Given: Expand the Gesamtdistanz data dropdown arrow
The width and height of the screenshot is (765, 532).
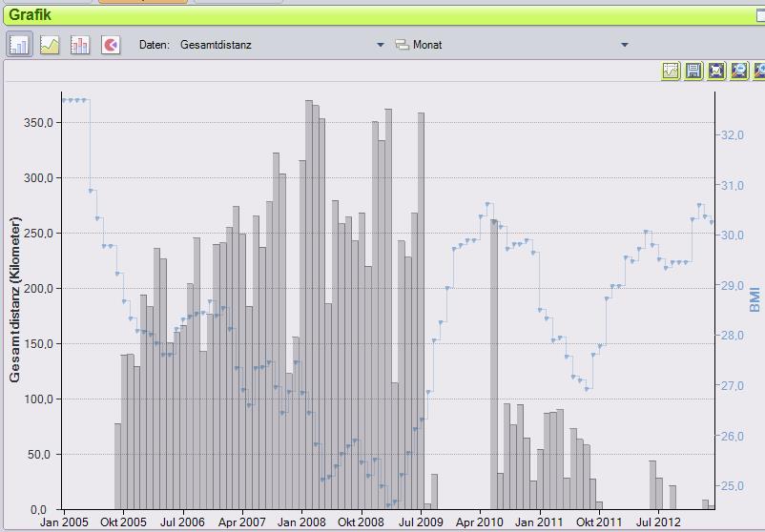Looking at the screenshot, I should click(380, 45).
